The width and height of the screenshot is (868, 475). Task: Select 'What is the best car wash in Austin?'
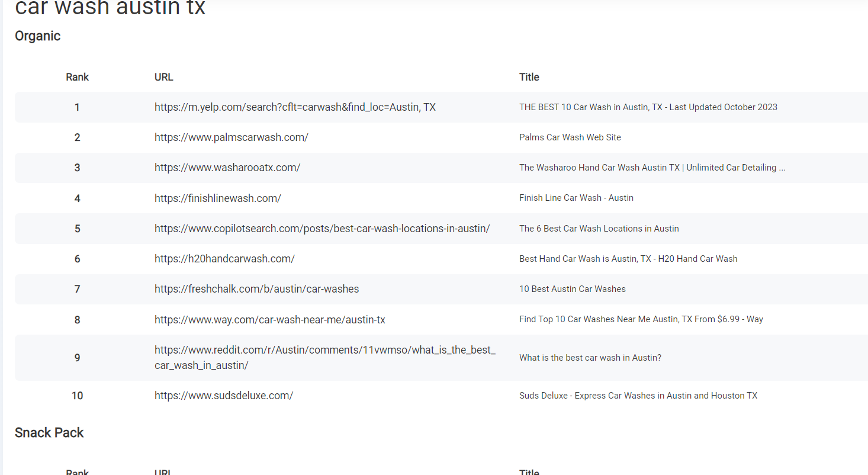(590, 358)
